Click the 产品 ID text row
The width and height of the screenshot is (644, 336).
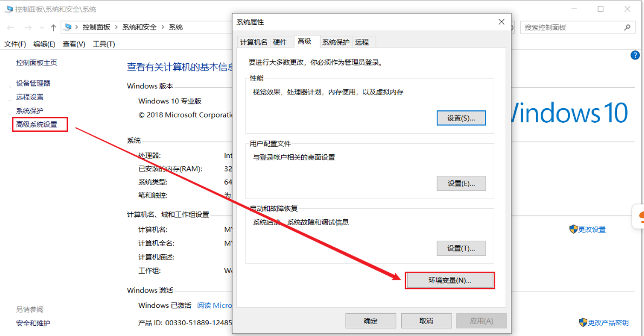[x=185, y=323]
